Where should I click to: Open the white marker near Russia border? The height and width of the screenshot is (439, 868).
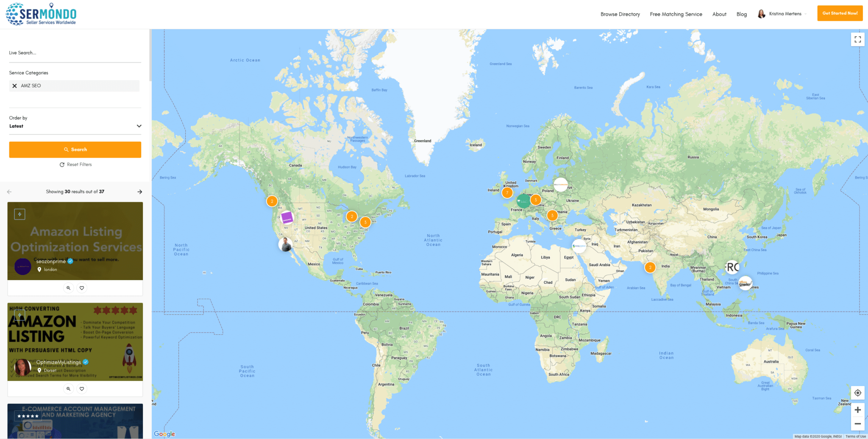[x=561, y=184]
